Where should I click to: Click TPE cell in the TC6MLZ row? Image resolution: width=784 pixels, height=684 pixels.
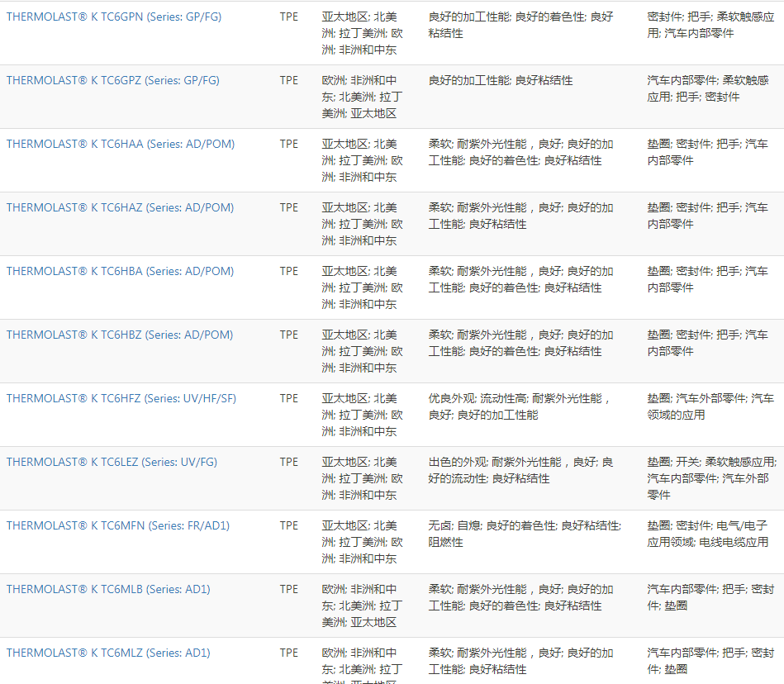289,653
